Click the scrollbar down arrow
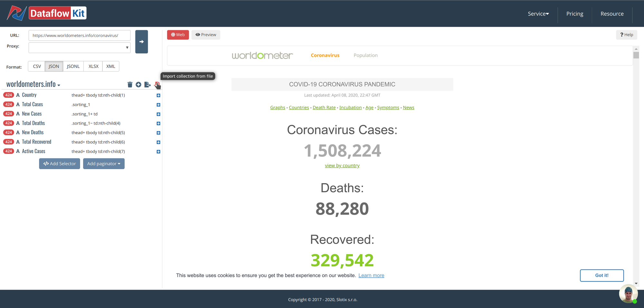This screenshot has height=308, width=644. pos(636,284)
